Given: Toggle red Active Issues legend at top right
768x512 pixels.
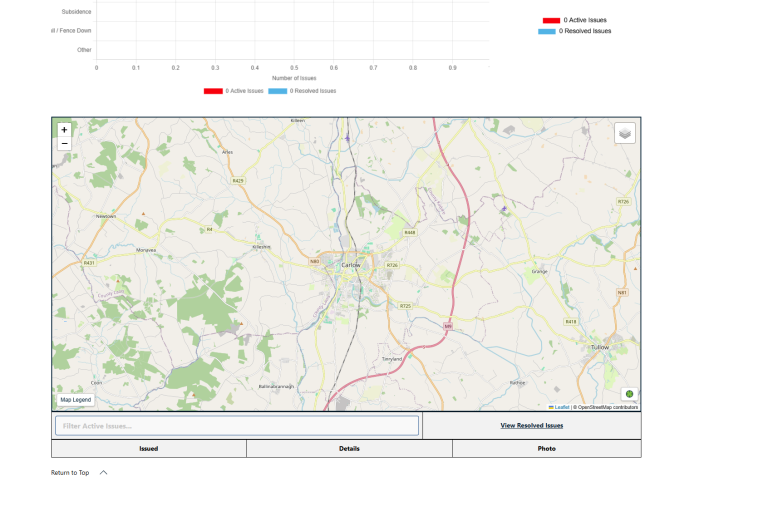Looking at the screenshot, I should pos(575,20).
